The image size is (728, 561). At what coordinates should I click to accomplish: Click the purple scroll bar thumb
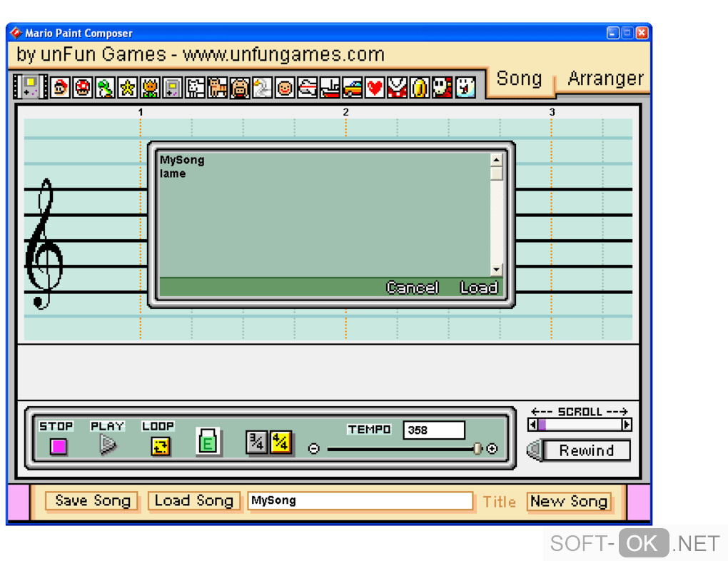tap(542, 425)
